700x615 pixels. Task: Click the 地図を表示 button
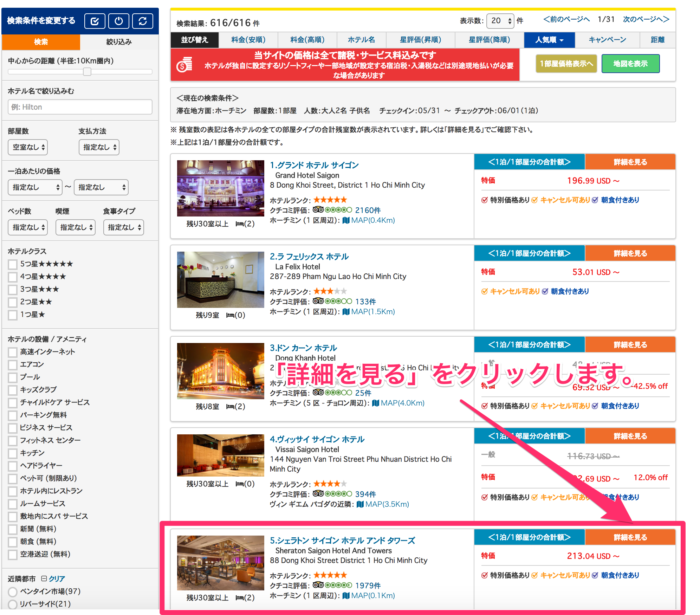coord(630,64)
